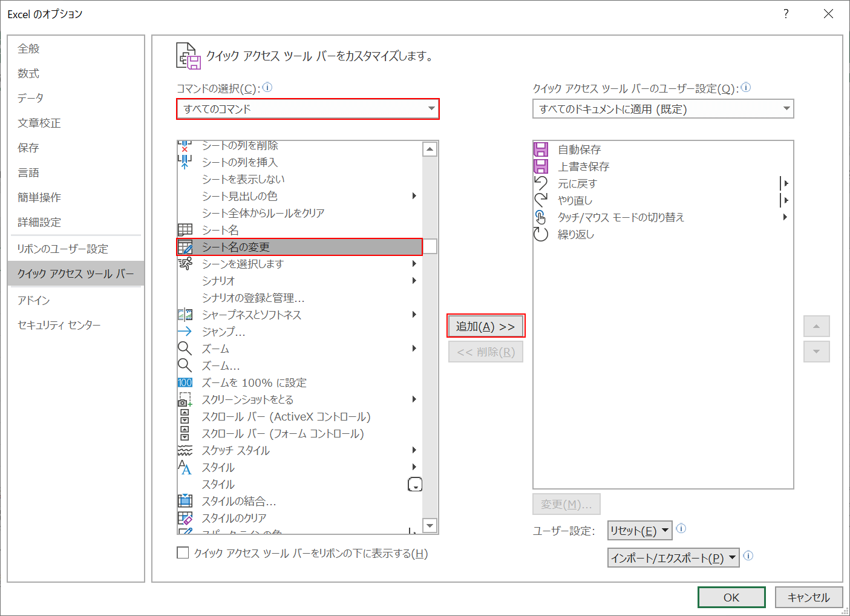Click the 上書き保存 disk icon
This screenshot has width=850, height=616.
541,166
